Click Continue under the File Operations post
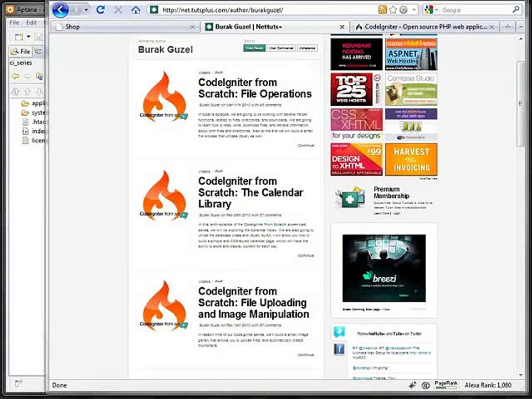This screenshot has width=532, height=399. coord(306,145)
